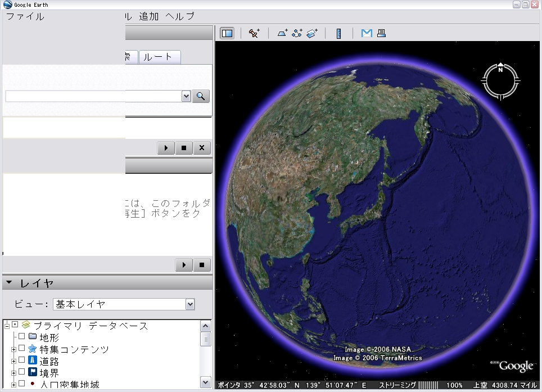Image resolution: width=542 pixels, height=392 pixels.
Task: Click the X clear button in search panel
Action: [x=202, y=148]
